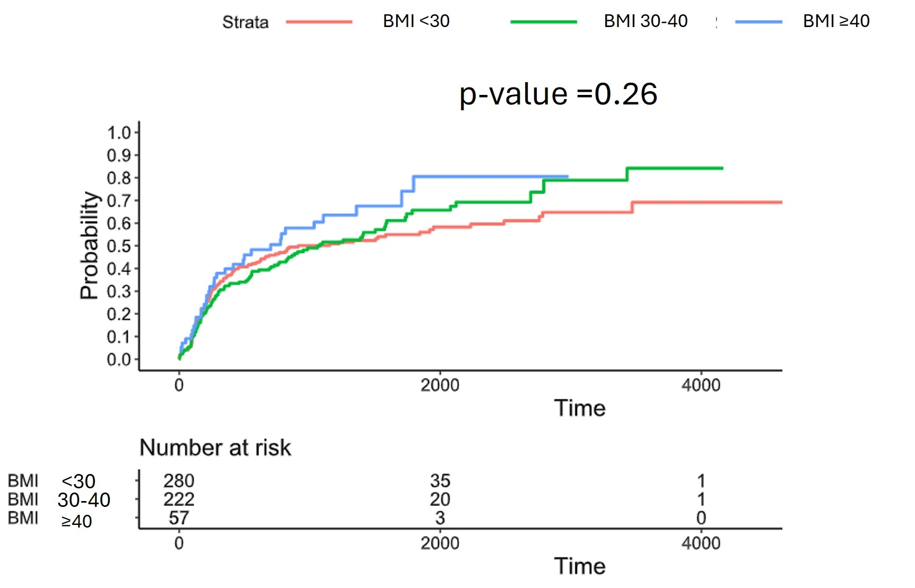Click the value 57 in risk table
Image resolution: width=915 pixels, height=588 pixels.
pyautogui.click(x=179, y=518)
